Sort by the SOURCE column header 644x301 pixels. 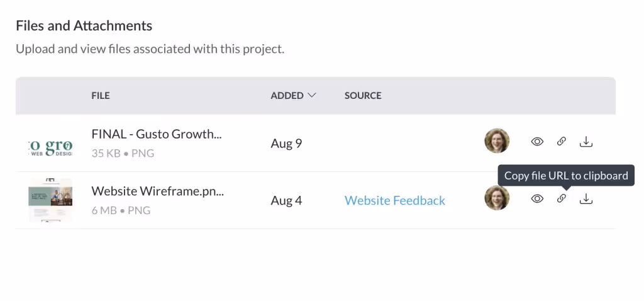(363, 96)
